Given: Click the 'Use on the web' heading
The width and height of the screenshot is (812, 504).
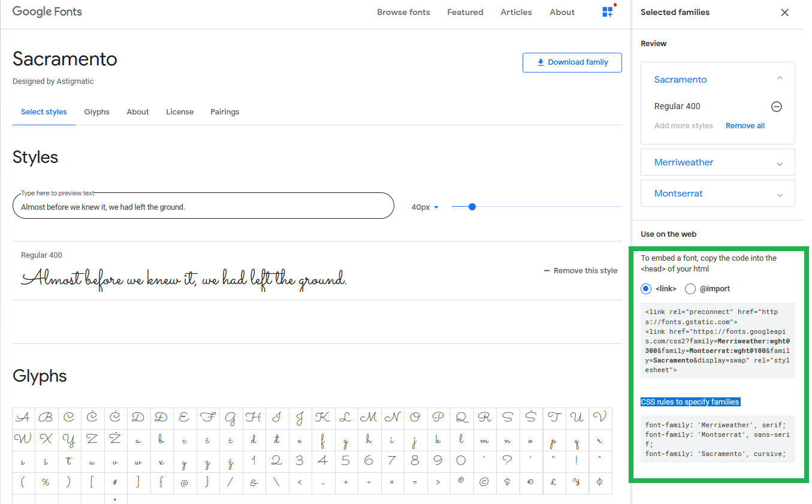Looking at the screenshot, I should pyautogui.click(x=668, y=234).
